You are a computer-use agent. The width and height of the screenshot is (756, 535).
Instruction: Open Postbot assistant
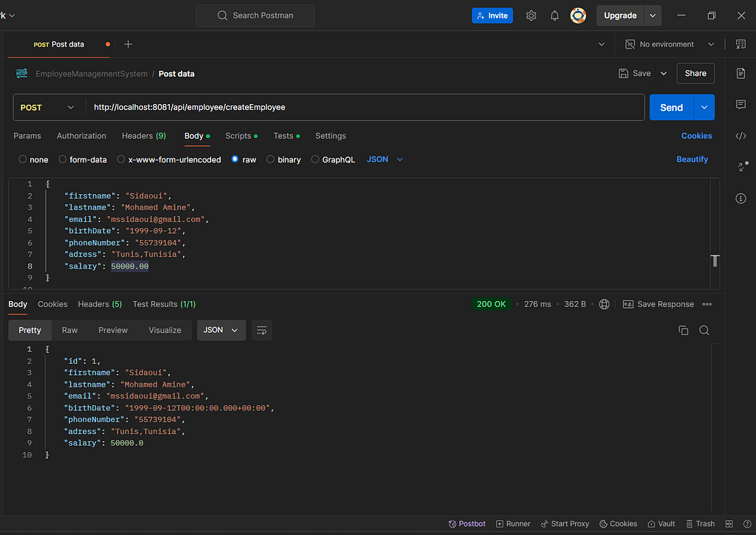coord(467,524)
